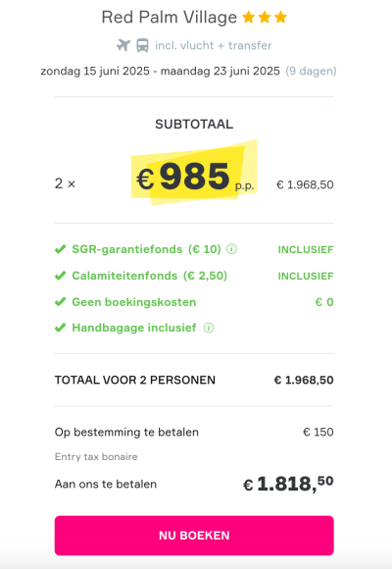Click the Entry tax bonaire note
392x569 pixels.
coord(96,456)
